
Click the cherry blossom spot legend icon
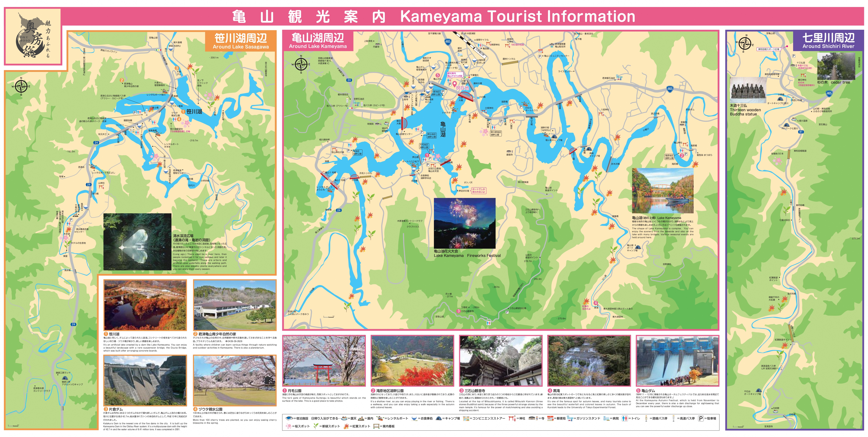point(289,427)
